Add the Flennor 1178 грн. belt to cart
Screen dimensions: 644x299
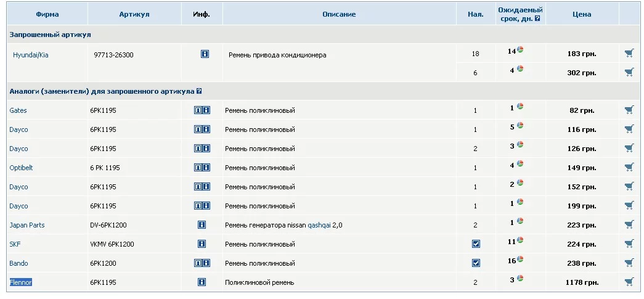[x=629, y=282]
